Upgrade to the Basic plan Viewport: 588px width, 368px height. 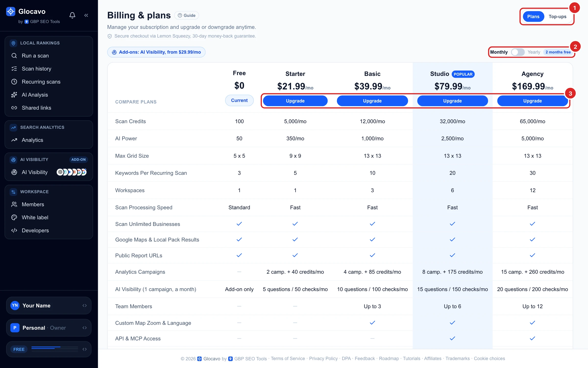372,101
